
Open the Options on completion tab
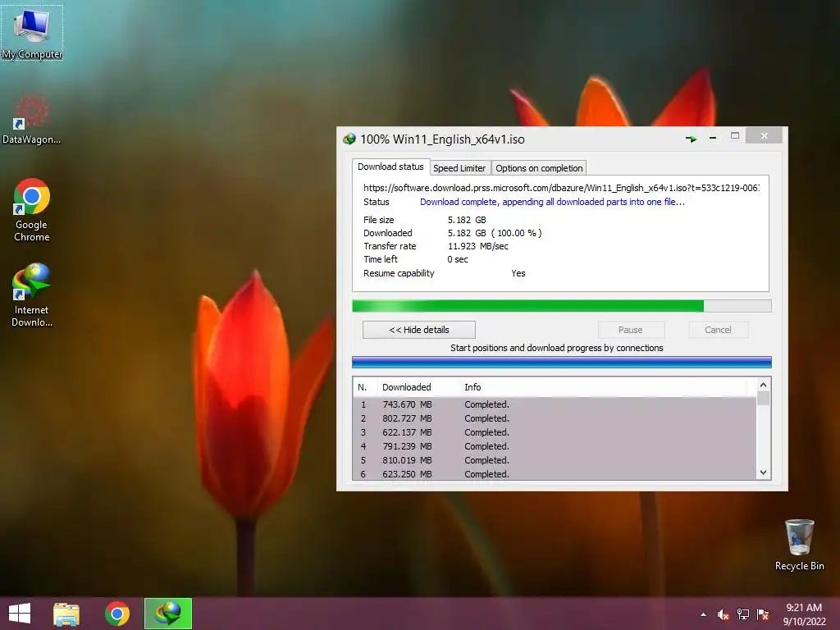pos(539,168)
